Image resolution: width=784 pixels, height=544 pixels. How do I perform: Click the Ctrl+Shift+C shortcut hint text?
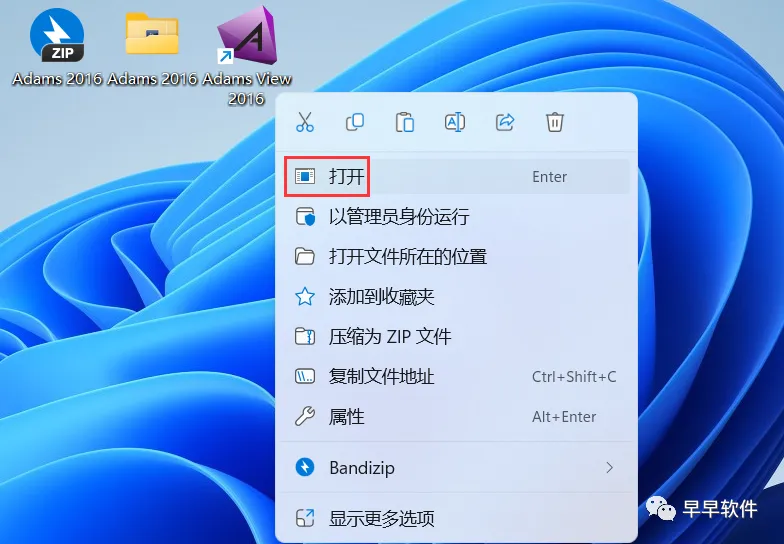coord(574,376)
